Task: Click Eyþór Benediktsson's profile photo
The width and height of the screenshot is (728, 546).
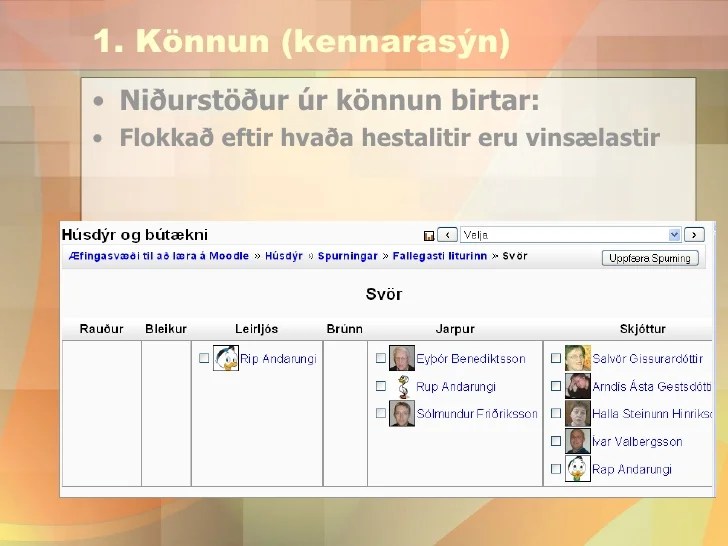Action: coord(402,358)
